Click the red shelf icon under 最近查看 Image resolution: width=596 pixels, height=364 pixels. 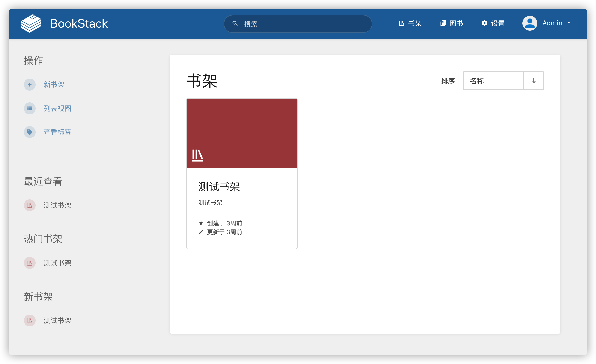(29, 205)
